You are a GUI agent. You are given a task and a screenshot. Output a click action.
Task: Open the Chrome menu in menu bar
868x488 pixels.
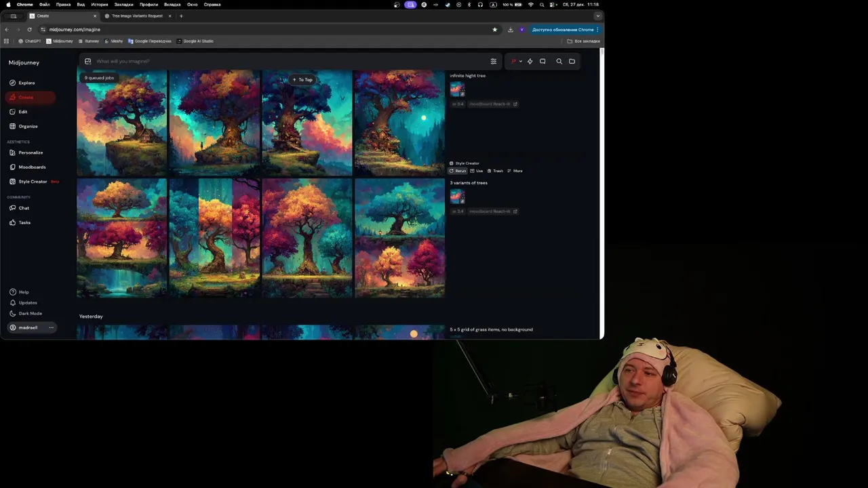click(24, 5)
